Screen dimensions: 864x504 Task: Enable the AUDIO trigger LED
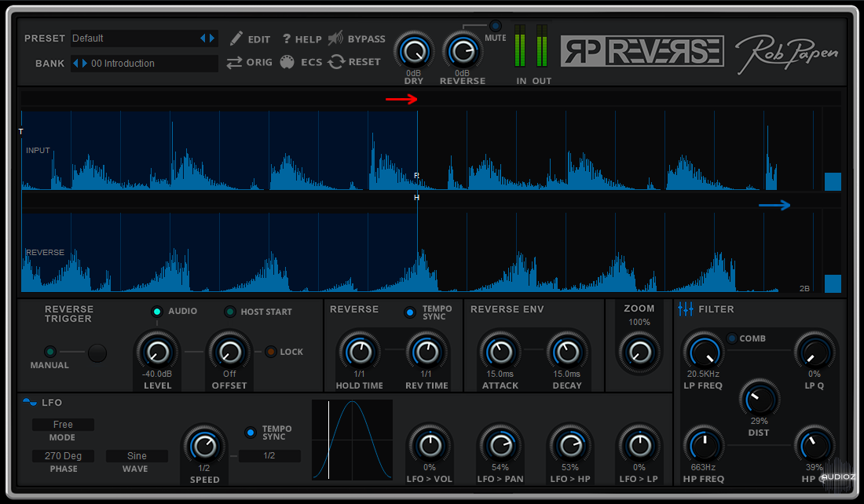pyautogui.click(x=157, y=312)
